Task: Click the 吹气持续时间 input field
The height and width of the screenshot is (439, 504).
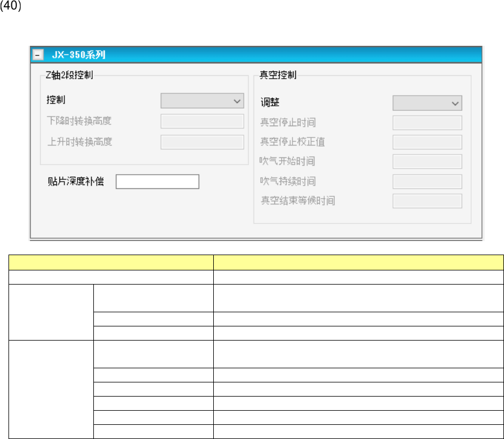Action: coord(427,182)
